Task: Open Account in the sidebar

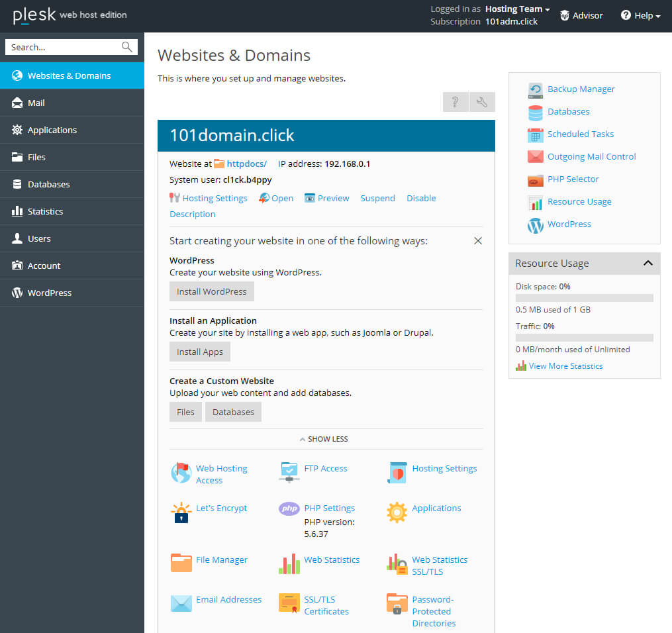Action: coord(72,266)
